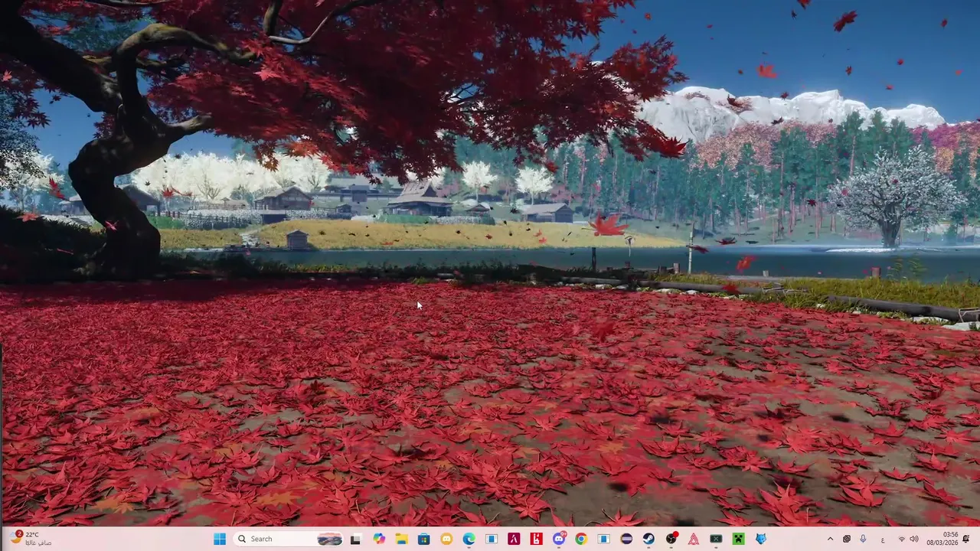
Task: Open the dark red A-letter app
Action: 514,539
